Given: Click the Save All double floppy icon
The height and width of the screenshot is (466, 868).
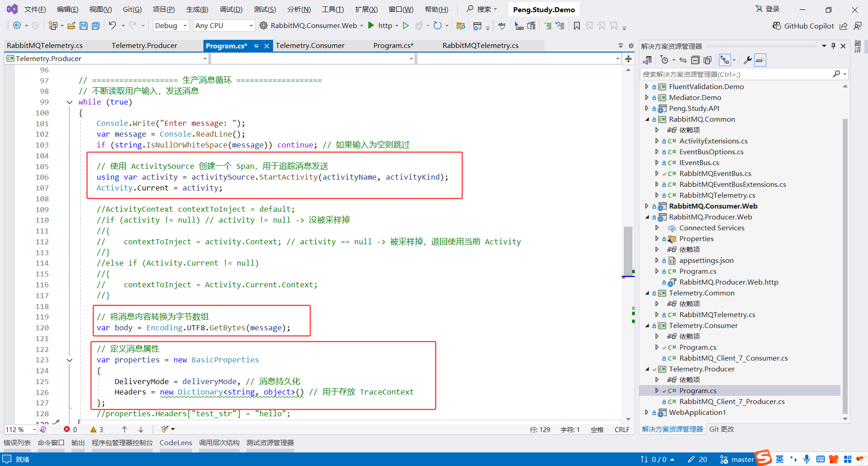Looking at the screenshot, I should tap(96, 26).
